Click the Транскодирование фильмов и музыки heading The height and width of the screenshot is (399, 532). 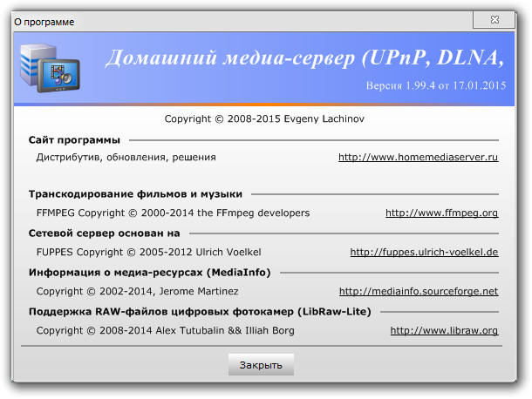click(135, 194)
